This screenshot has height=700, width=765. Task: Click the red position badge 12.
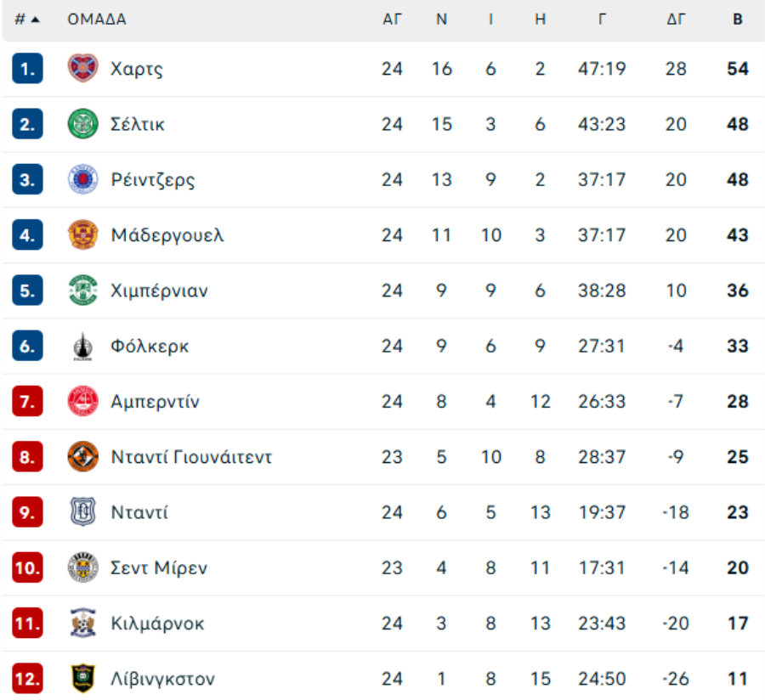(27, 679)
